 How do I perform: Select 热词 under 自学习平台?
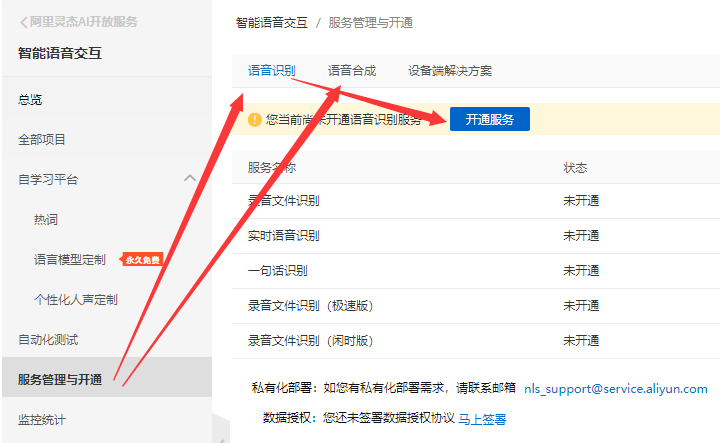click(46, 219)
